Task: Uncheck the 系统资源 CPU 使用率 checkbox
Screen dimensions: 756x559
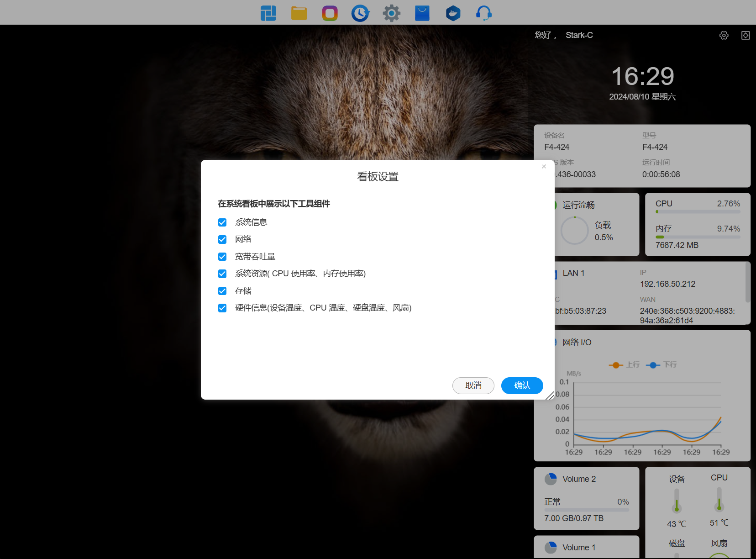Action: (222, 274)
